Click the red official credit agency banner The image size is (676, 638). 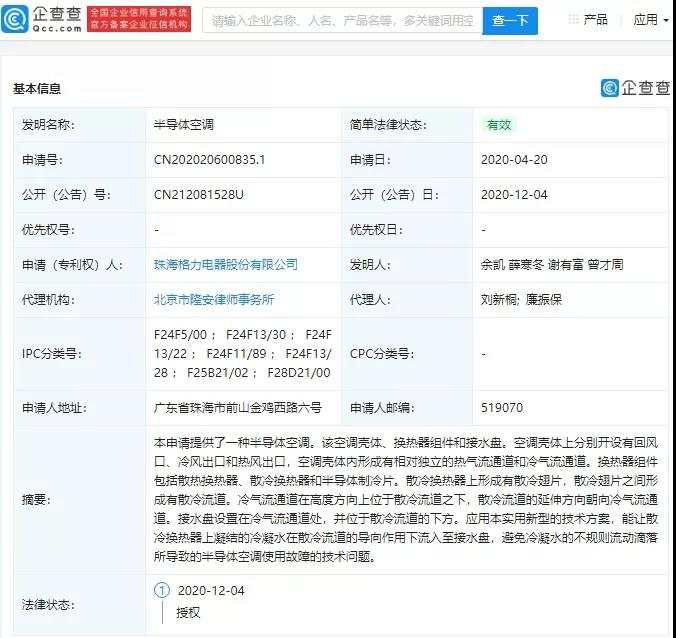139,19
